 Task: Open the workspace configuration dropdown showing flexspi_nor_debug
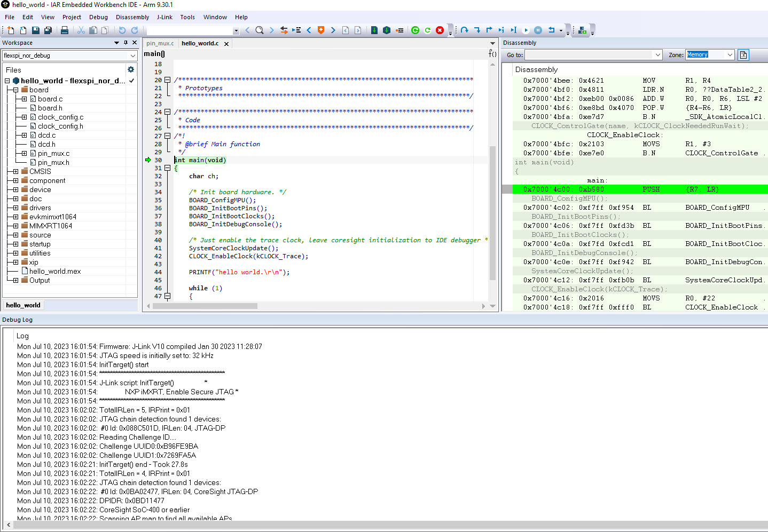[132, 55]
